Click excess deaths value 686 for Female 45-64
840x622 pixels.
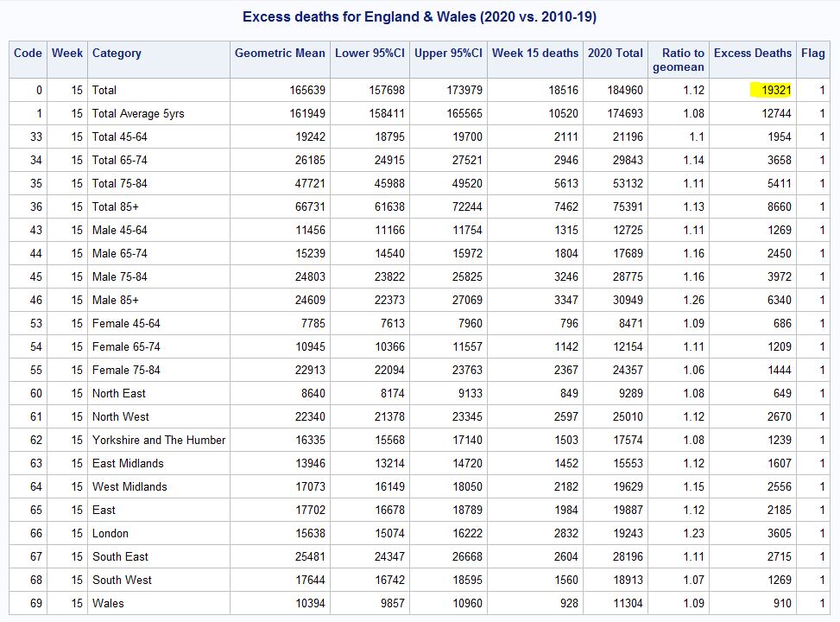click(782, 323)
